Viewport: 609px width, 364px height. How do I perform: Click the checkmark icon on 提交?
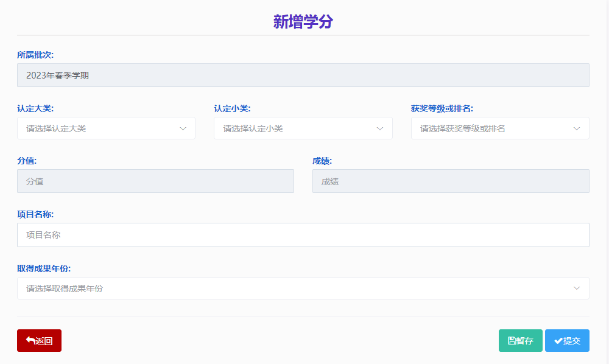click(x=558, y=341)
